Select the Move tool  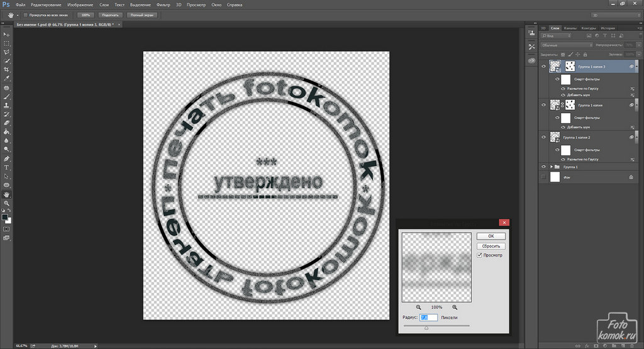[x=6, y=35]
